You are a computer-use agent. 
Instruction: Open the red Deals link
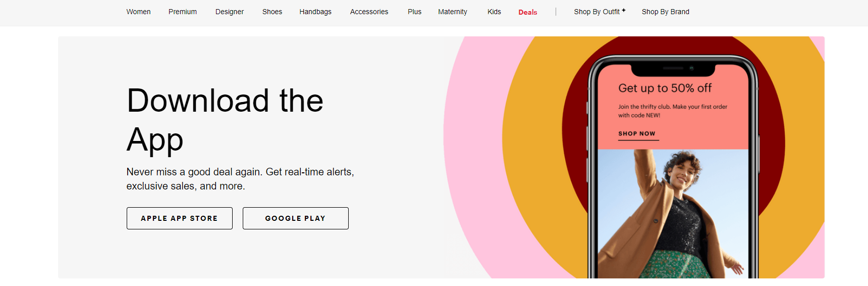click(527, 12)
